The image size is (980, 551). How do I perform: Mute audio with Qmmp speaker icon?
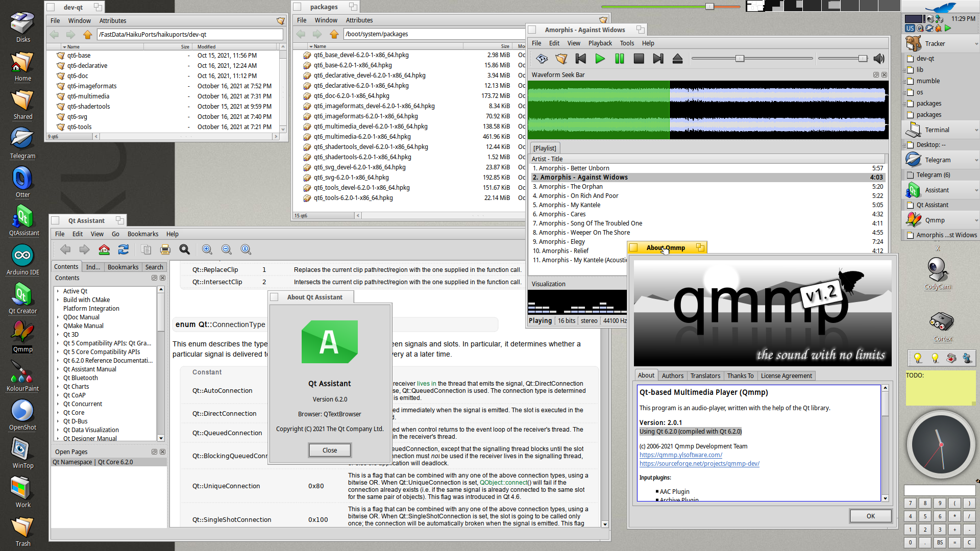pyautogui.click(x=879, y=59)
